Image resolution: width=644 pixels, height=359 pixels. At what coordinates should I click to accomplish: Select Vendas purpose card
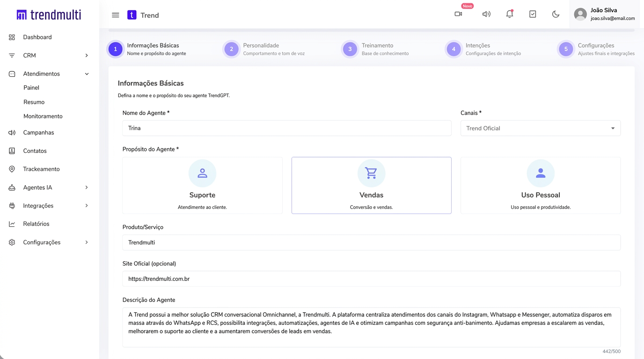pyautogui.click(x=371, y=186)
